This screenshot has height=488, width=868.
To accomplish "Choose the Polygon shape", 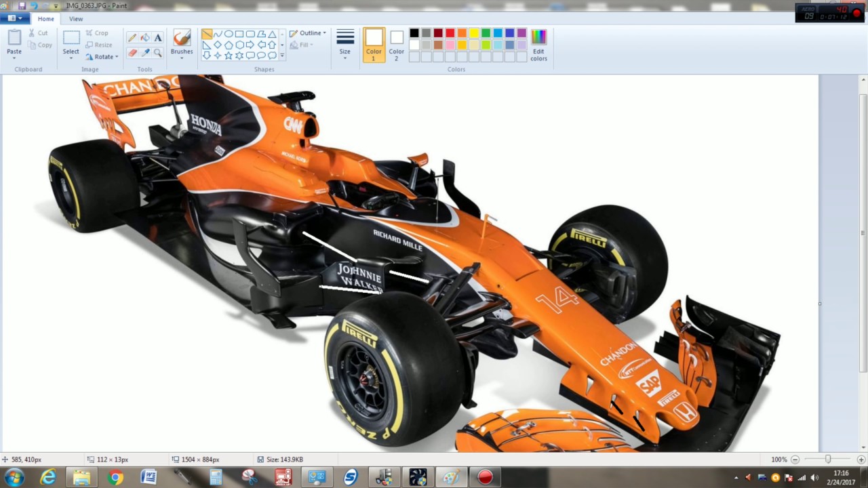I will point(261,34).
